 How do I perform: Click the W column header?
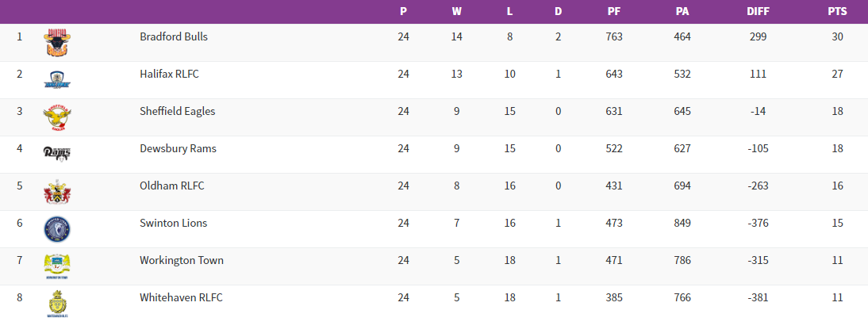click(x=456, y=12)
